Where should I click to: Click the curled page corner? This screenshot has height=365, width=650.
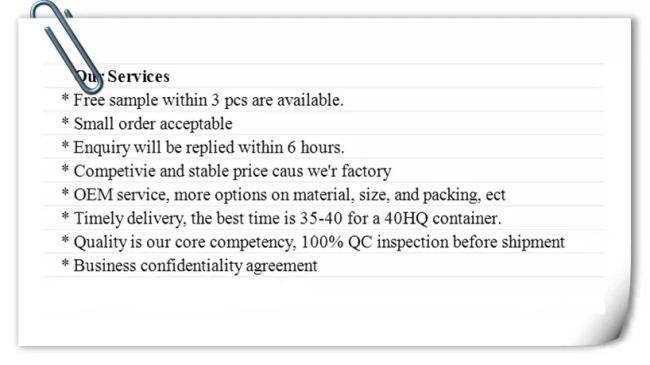coord(614,317)
